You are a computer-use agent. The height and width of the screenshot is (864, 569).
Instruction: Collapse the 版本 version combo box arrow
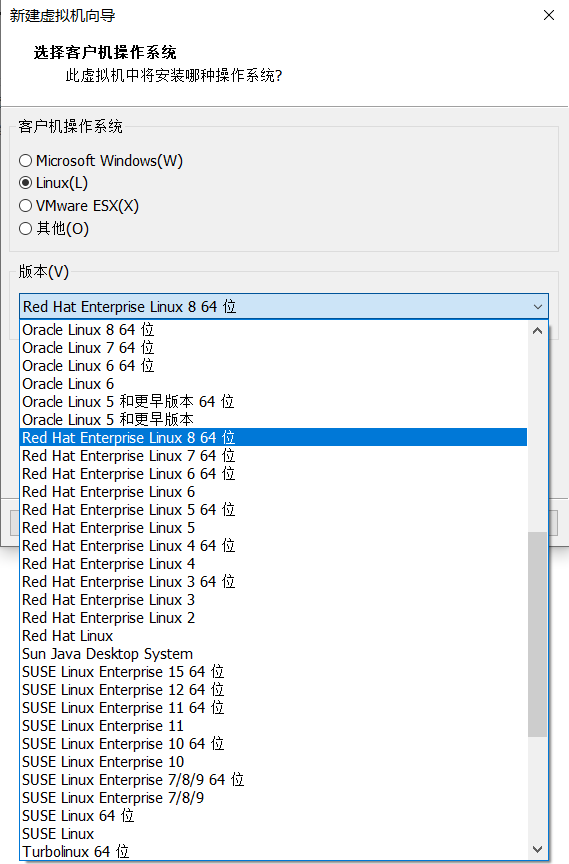[x=538, y=307]
